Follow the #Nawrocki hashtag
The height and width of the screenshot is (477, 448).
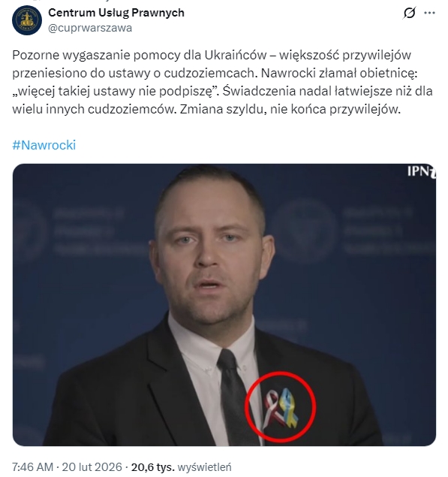click(44, 145)
